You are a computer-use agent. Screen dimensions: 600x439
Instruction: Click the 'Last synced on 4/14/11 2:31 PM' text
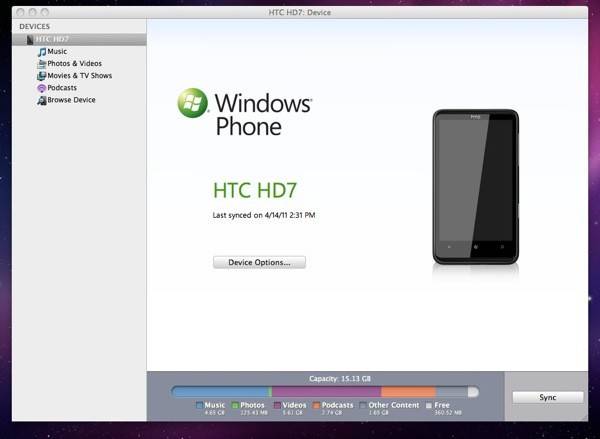click(264, 215)
